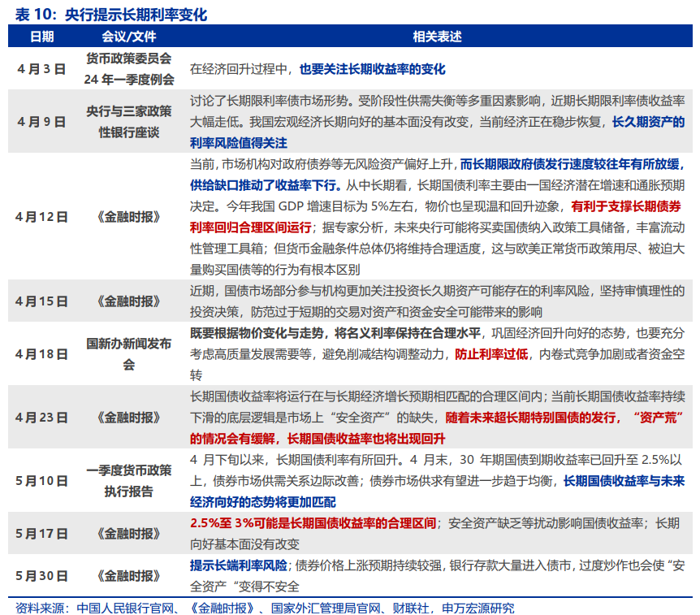
Task: Click the text 全资产“变得不安全
Action: [244, 587]
